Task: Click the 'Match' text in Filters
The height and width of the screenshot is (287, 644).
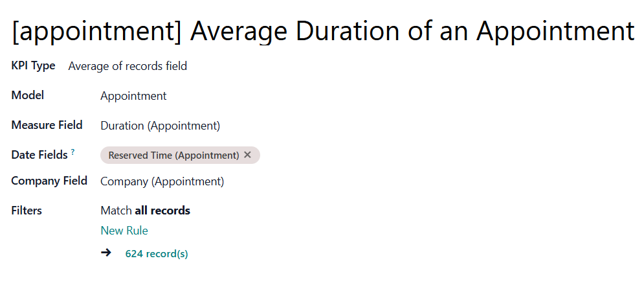Action: pos(116,211)
